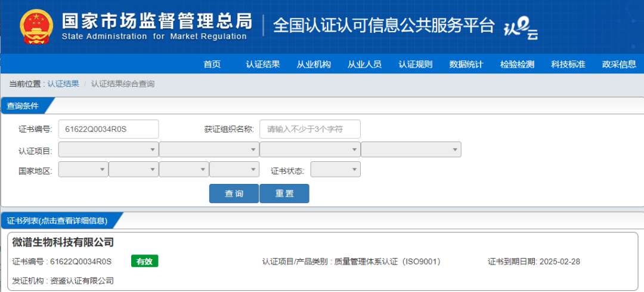Click the 查询 button

234,193
